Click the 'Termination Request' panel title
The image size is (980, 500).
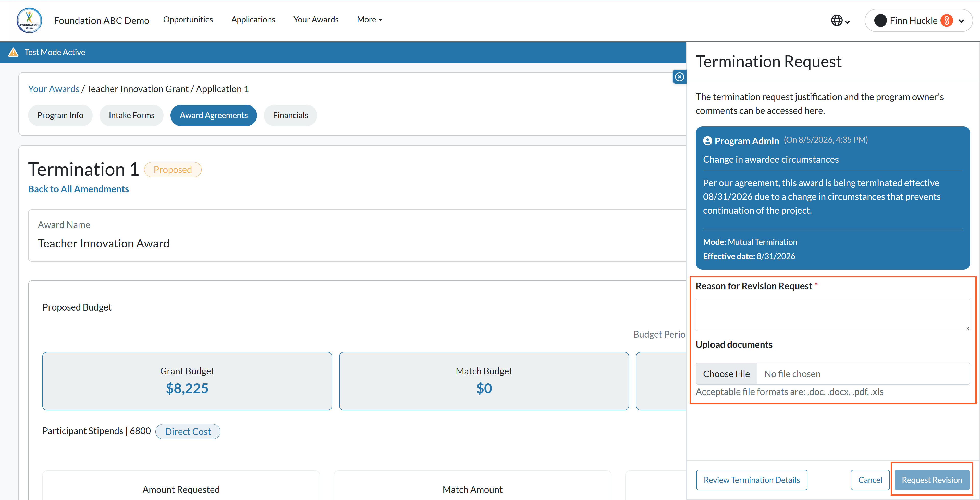(x=768, y=62)
